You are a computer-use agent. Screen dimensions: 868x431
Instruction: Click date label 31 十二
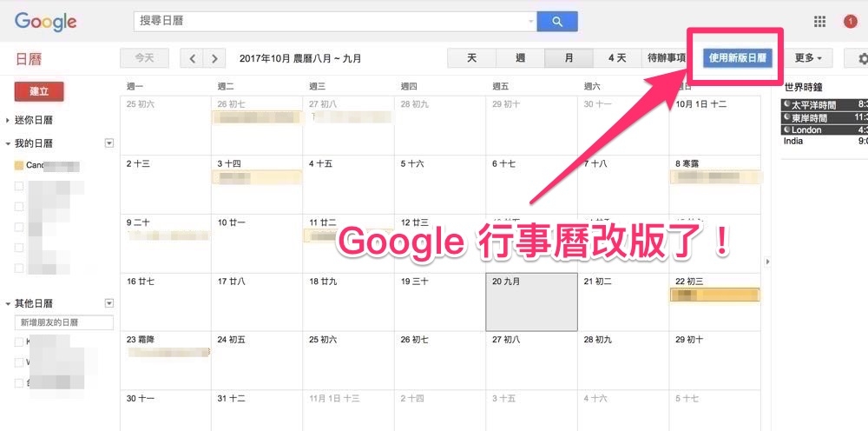(232, 398)
